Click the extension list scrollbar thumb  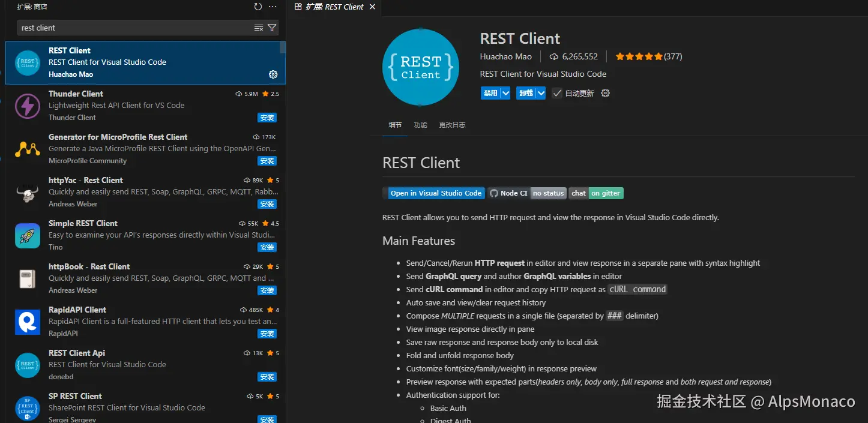click(x=283, y=47)
